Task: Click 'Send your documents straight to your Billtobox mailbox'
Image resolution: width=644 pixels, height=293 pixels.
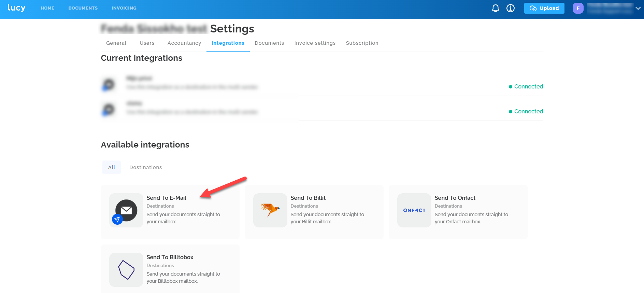Action: click(183, 277)
